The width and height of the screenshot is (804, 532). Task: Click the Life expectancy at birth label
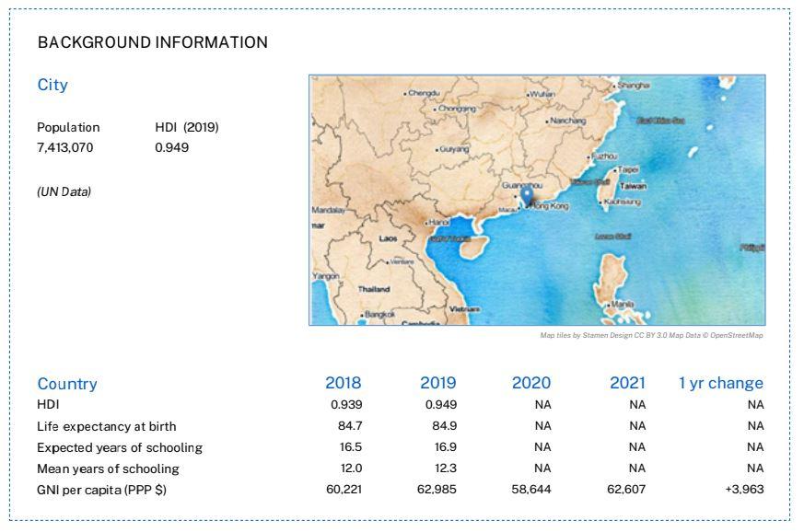106,426
